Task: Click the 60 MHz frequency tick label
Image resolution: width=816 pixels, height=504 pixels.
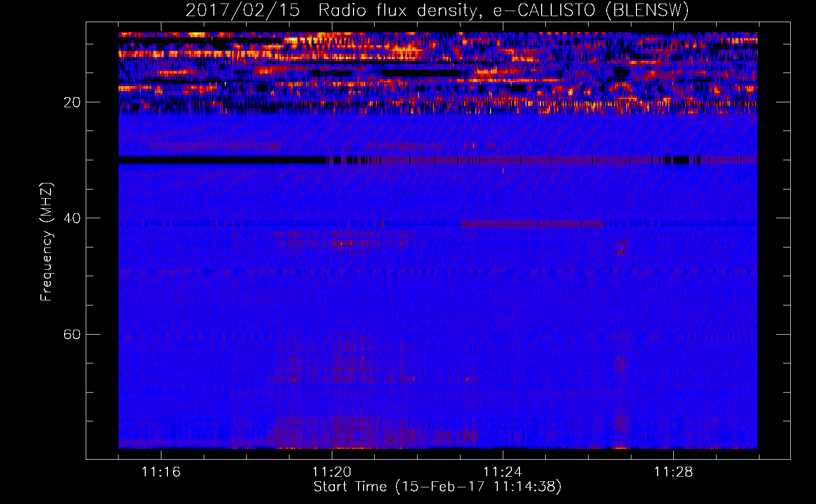Action: [72, 335]
